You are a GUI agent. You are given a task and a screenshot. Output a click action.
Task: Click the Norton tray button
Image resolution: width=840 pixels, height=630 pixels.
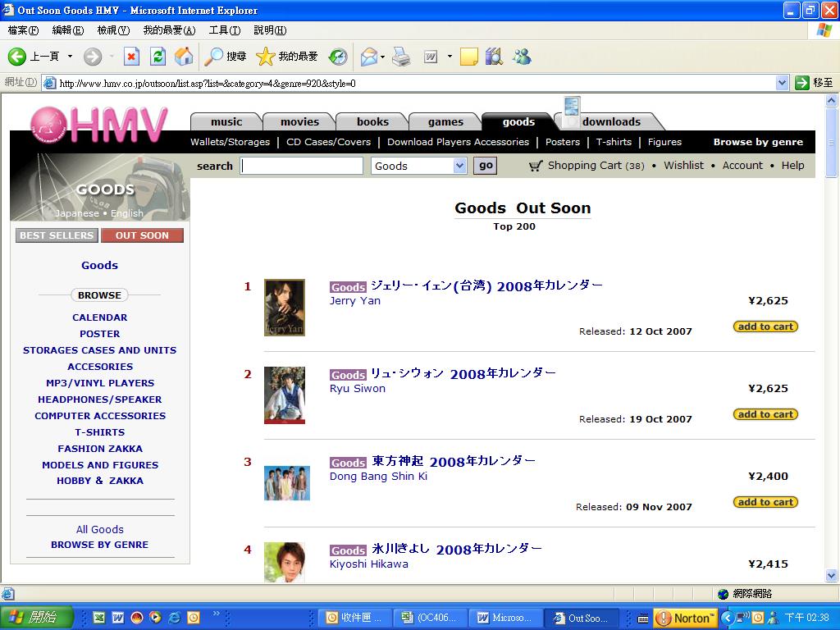coord(686,618)
